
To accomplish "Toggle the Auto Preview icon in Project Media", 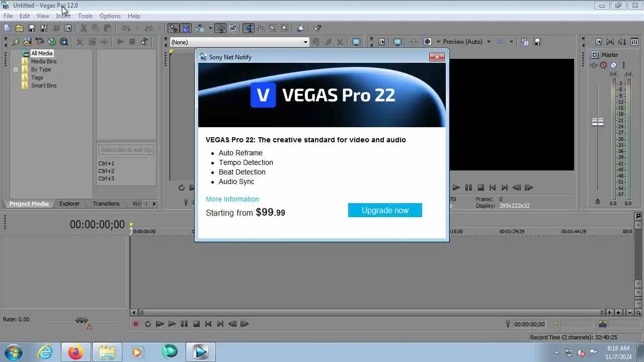I will (x=144, y=42).
